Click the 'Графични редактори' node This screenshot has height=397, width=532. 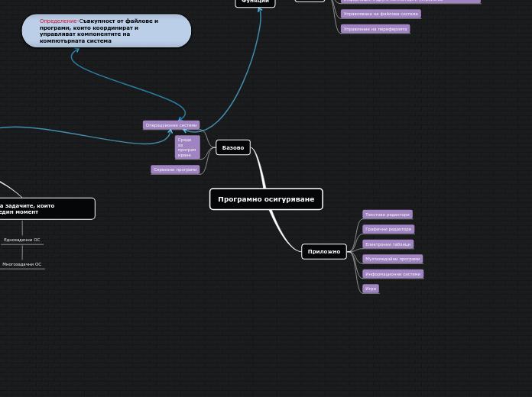(388, 229)
